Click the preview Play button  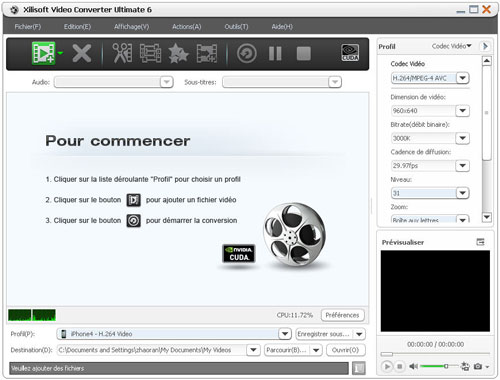point(387,366)
